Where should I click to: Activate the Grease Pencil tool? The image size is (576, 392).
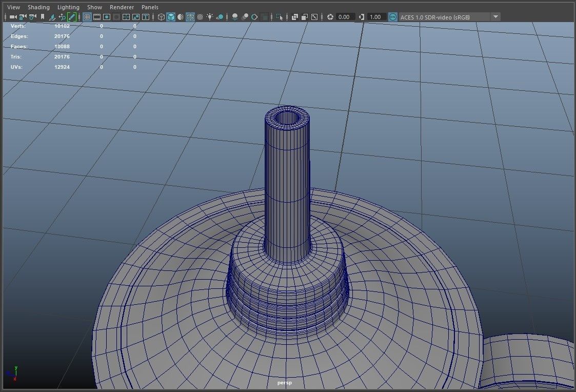tap(72, 17)
